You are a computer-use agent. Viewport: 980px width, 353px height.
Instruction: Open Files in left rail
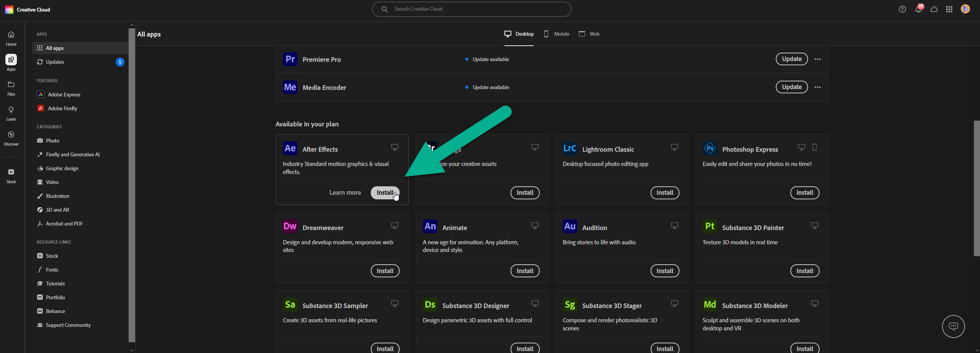coord(11,88)
